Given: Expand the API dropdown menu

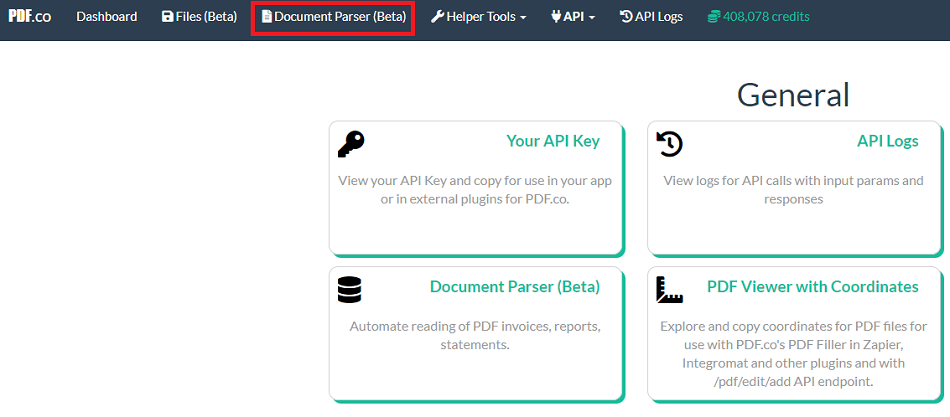Looking at the screenshot, I should pos(573,17).
